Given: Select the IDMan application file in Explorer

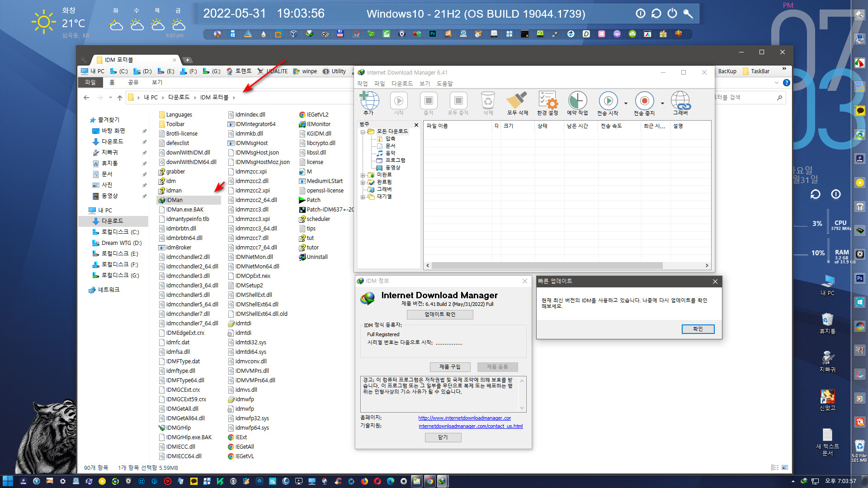Looking at the screenshot, I should click(174, 200).
